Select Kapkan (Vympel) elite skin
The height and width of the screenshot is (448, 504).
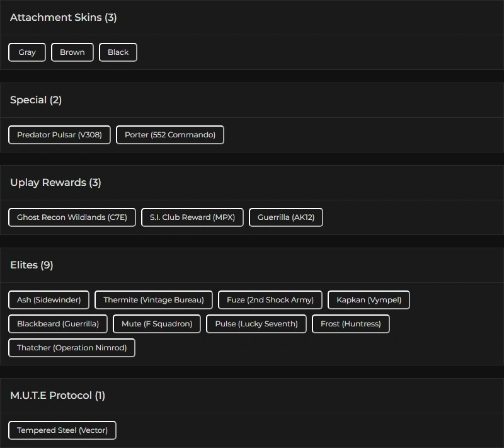(369, 300)
